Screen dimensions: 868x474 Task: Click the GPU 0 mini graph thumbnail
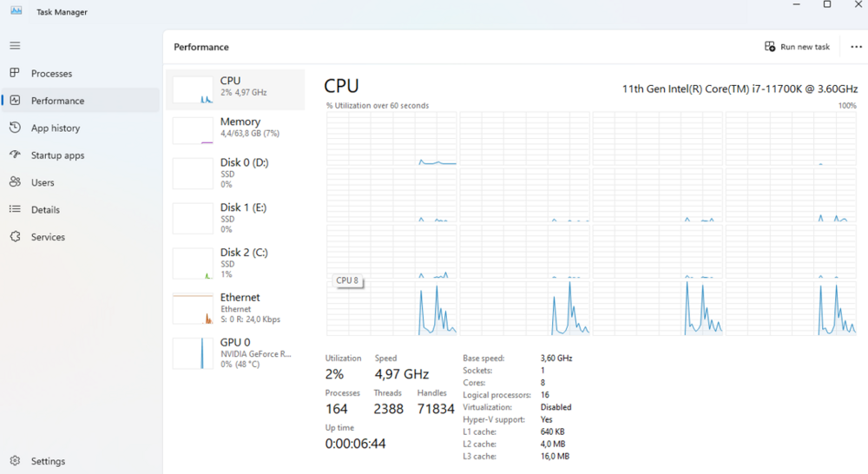pyautogui.click(x=193, y=353)
